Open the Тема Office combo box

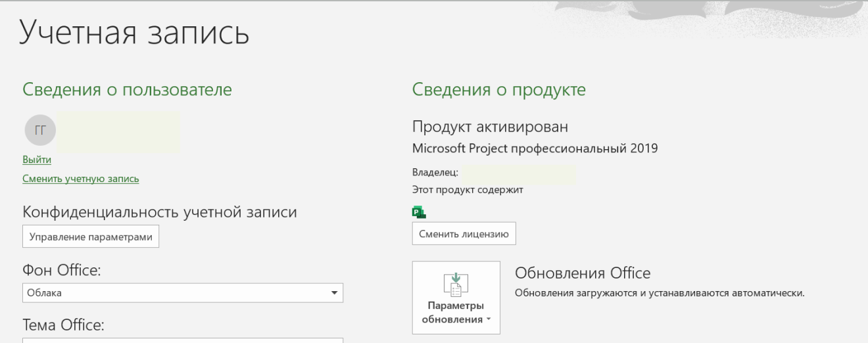(x=183, y=340)
